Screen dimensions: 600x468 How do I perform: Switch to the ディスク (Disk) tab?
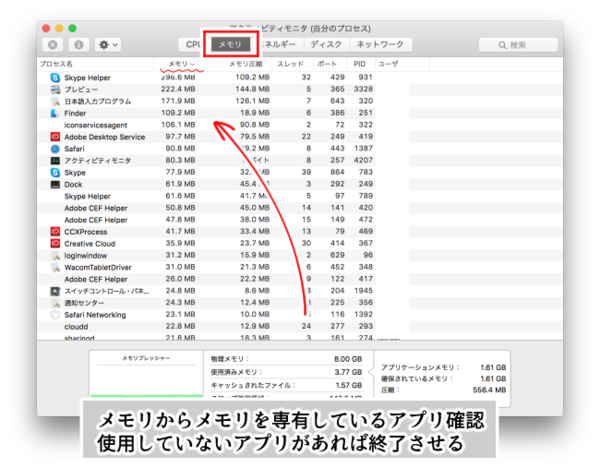325,45
